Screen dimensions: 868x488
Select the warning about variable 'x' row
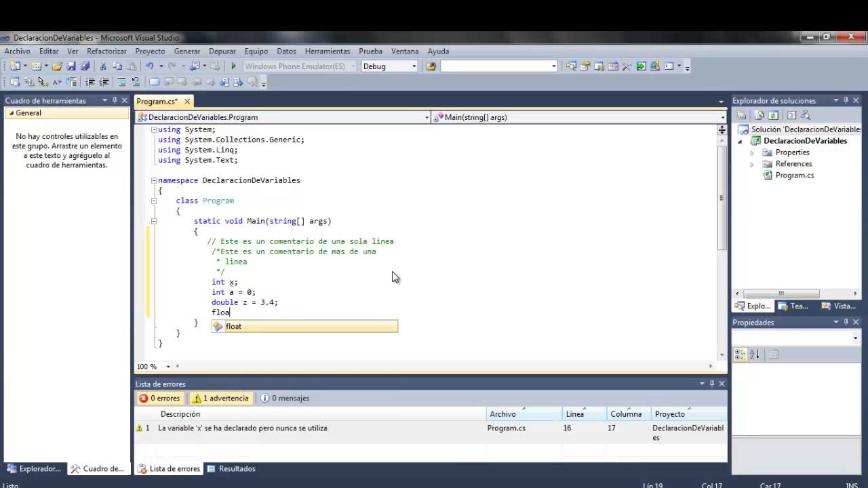pyautogui.click(x=431, y=433)
